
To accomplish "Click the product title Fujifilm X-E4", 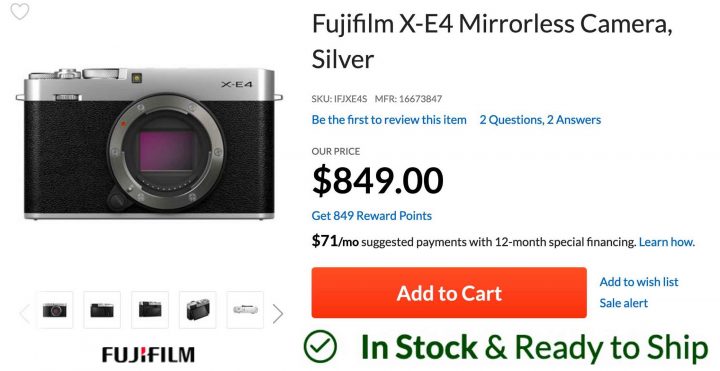I will click(x=492, y=41).
